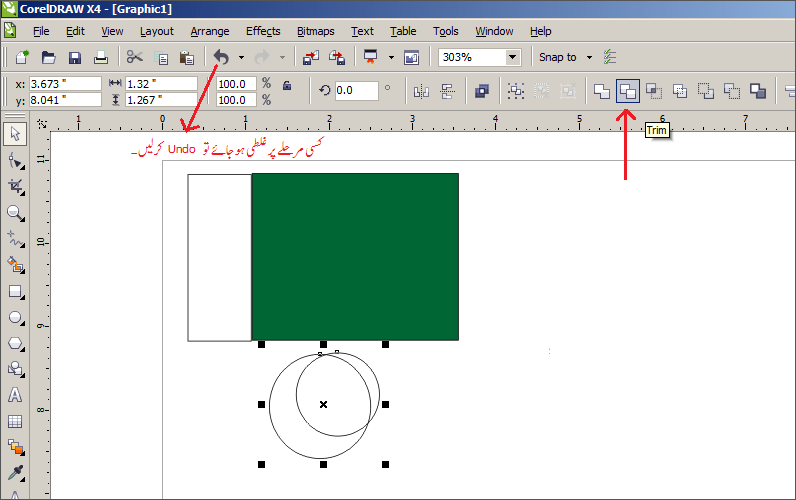Click the green filled rectangle
This screenshot has width=796, height=500.
[355, 256]
